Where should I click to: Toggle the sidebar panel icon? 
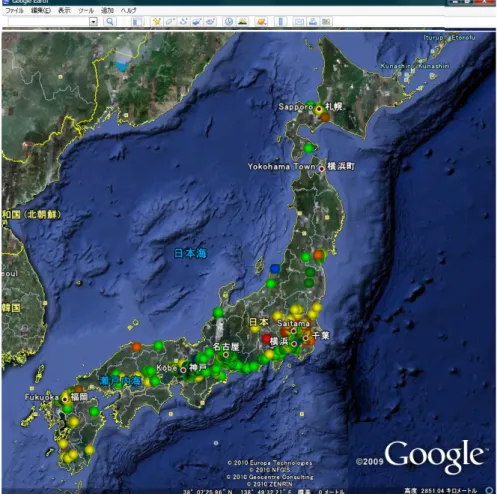pyautogui.click(x=137, y=22)
